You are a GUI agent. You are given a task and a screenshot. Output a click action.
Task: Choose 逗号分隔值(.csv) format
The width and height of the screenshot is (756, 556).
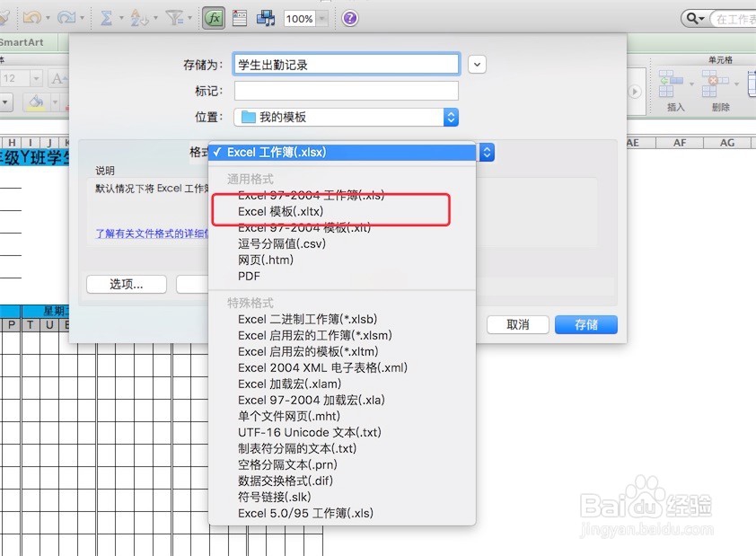(x=342, y=244)
